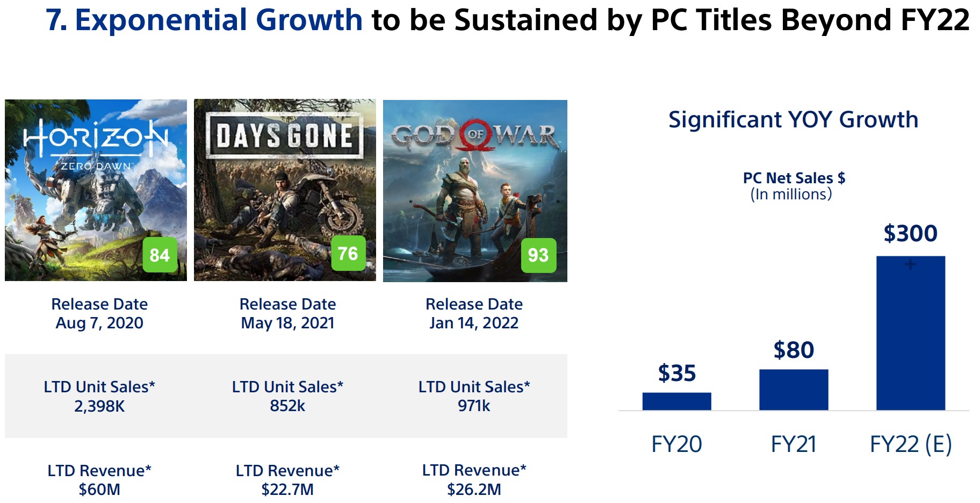This screenshot has width=980, height=503.
Task: Click the $300 value label
Action: (911, 233)
